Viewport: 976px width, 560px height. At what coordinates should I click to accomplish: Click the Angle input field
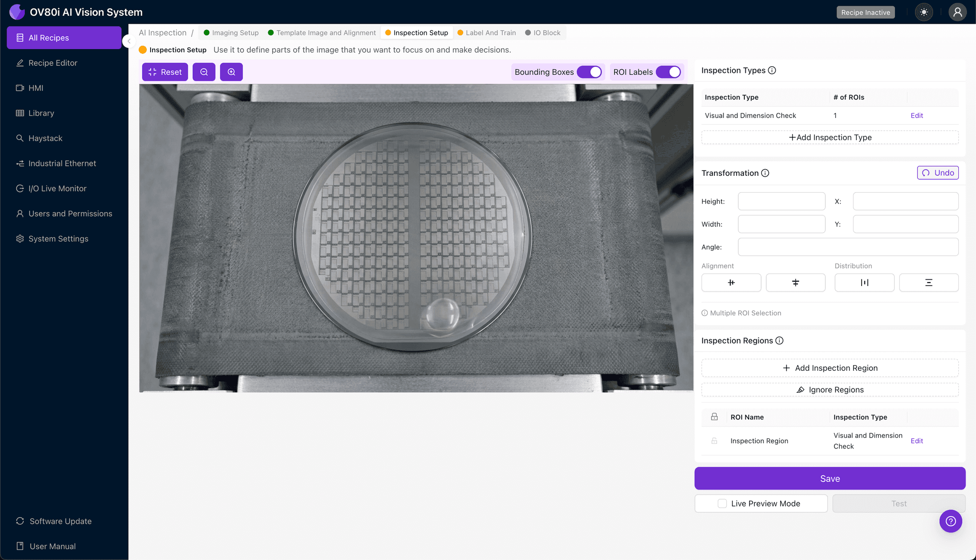pyautogui.click(x=848, y=247)
